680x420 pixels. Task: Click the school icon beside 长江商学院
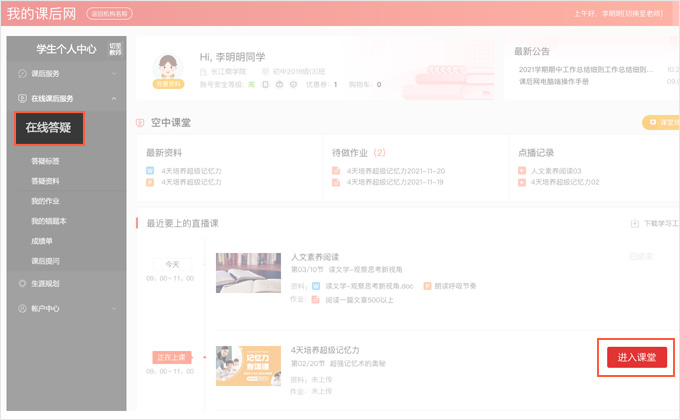[203, 72]
